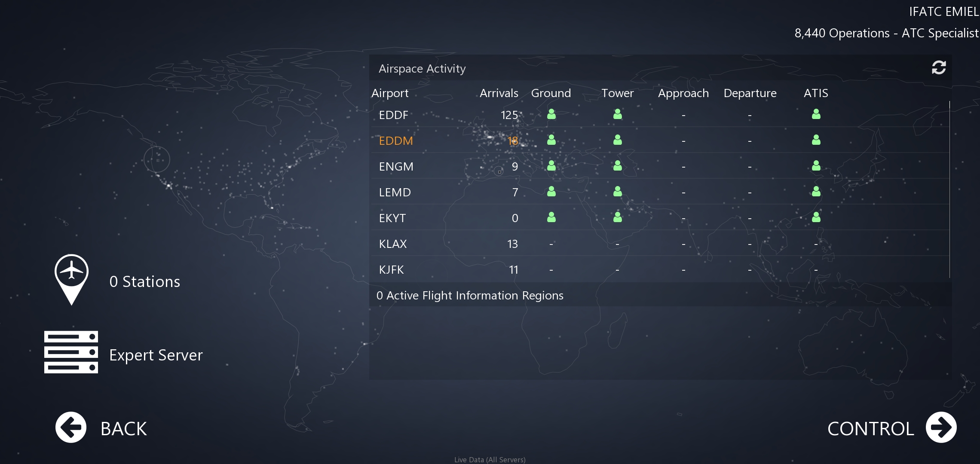The image size is (980, 464).
Task: Click the Airport column header
Action: pos(390,93)
